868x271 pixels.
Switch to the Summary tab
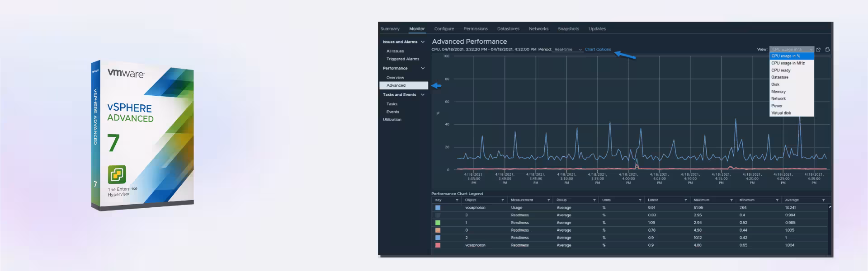[390, 29]
